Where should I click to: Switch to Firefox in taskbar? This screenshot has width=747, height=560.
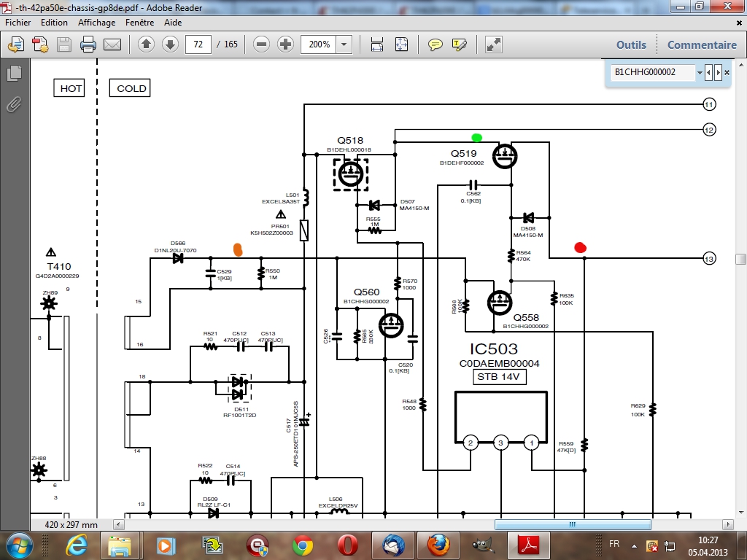[438, 545]
